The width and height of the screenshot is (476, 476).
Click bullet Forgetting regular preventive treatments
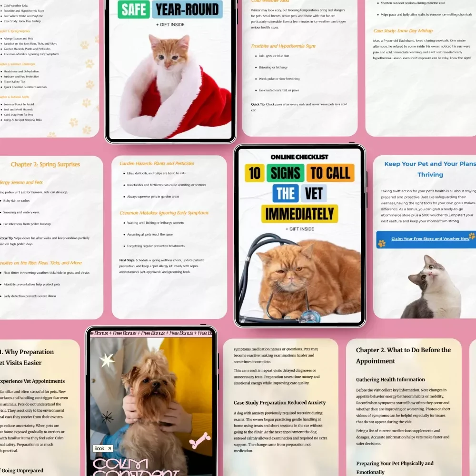tap(156, 246)
